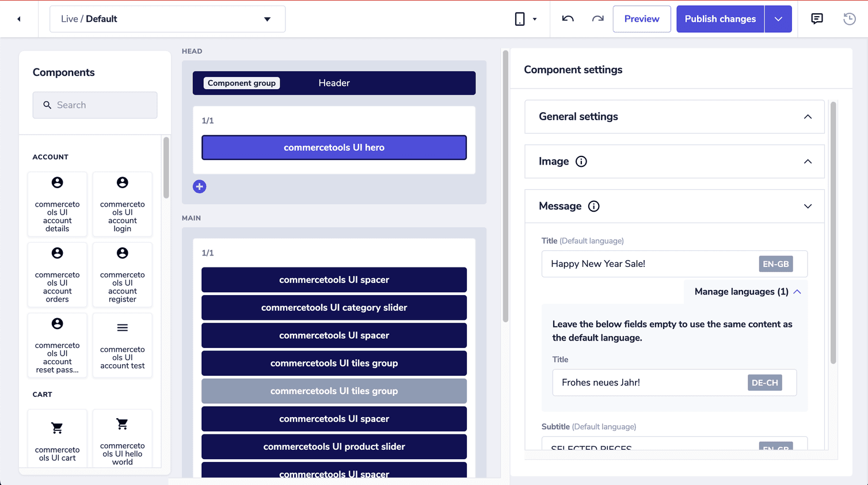Open the comments panel icon
868x485 pixels.
[817, 18]
